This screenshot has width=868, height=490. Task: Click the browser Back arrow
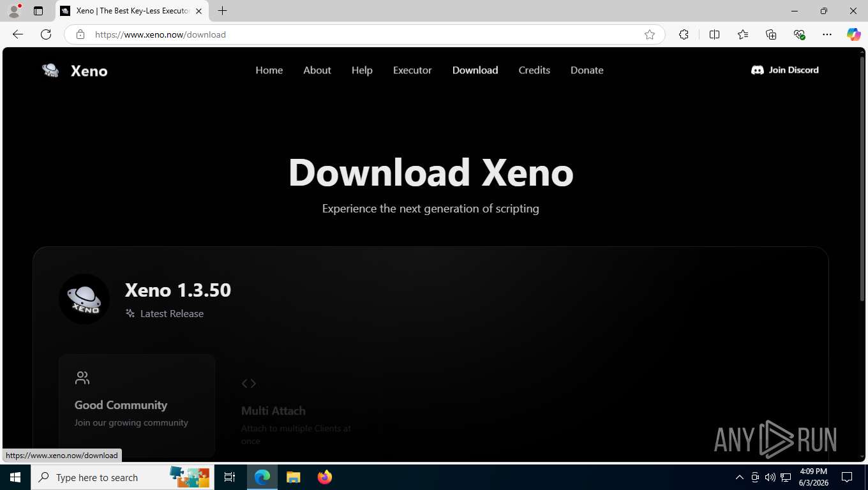18,34
